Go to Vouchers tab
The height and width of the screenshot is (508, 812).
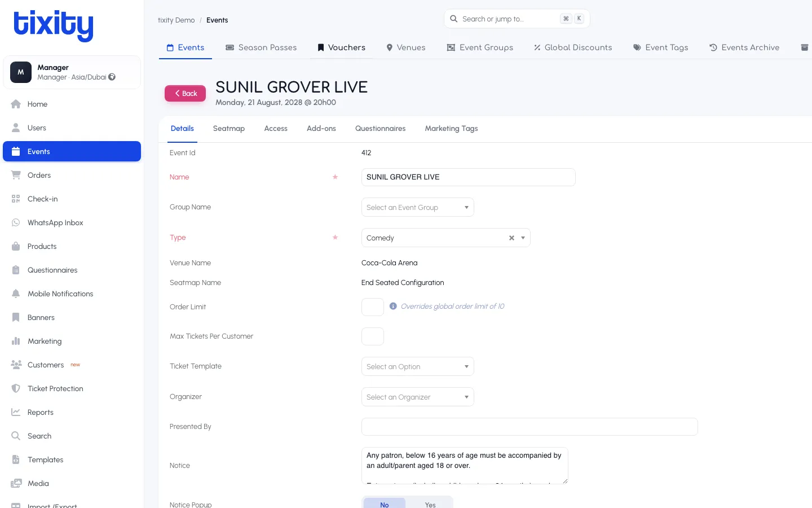(x=341, y=47)
